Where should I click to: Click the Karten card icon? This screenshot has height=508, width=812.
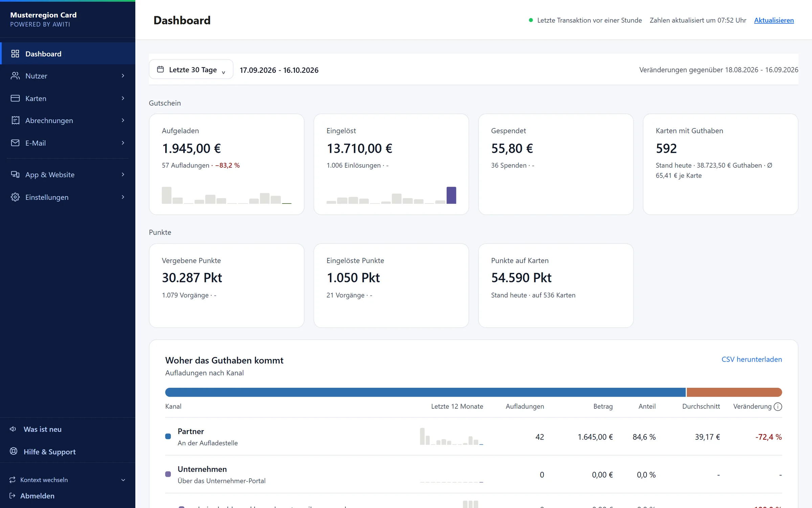click(x=15, y=98)
